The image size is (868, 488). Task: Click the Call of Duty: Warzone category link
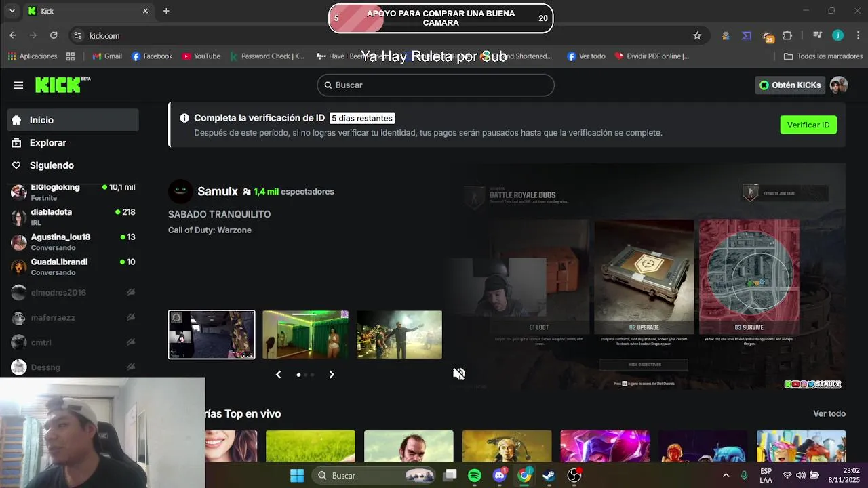210,230
